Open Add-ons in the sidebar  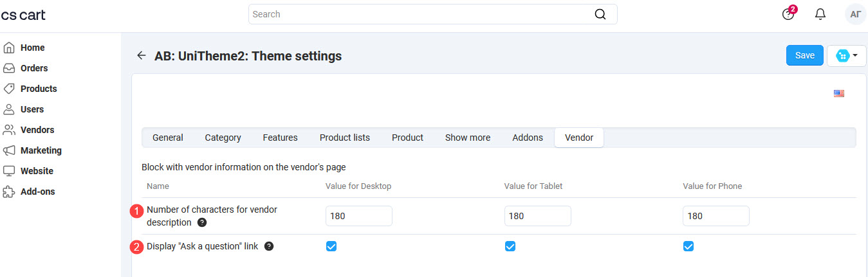(x=37, y=192)
